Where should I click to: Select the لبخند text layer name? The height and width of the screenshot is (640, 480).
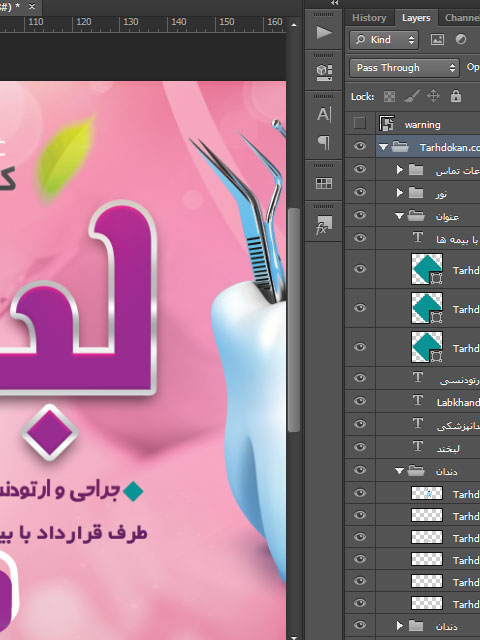(448, 449)
